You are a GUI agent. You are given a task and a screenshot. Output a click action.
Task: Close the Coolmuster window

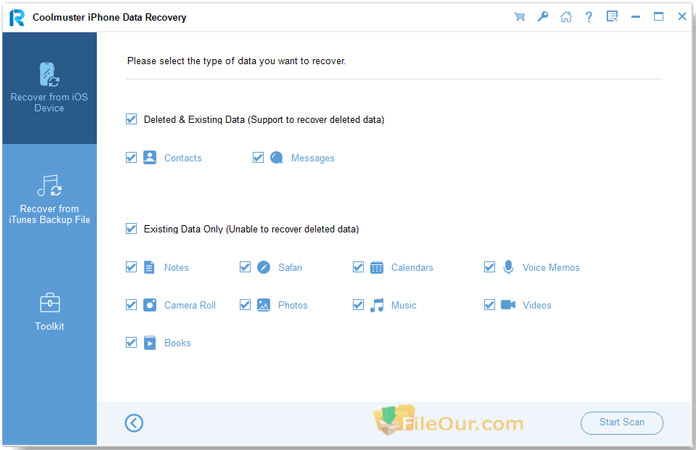(x=682, y=16)
